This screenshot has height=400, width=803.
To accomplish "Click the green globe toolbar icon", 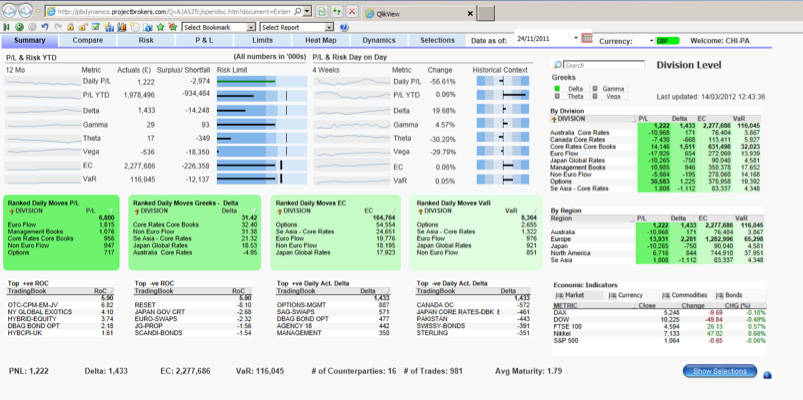I will 19,27.
